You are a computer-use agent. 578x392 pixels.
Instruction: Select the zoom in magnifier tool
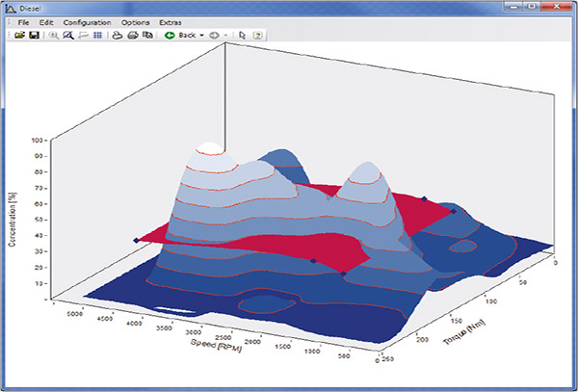coord(54,35)
